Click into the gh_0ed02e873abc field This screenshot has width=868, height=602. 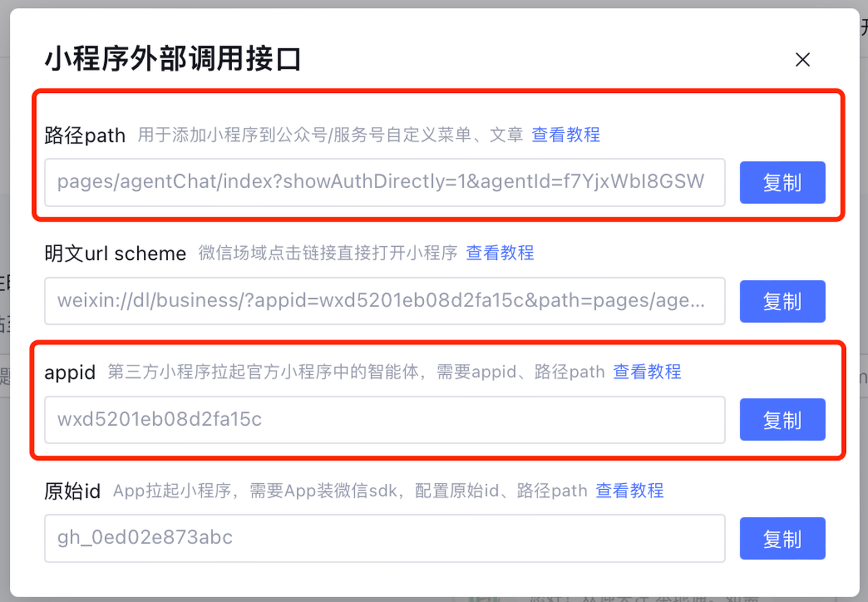[385, 538]
